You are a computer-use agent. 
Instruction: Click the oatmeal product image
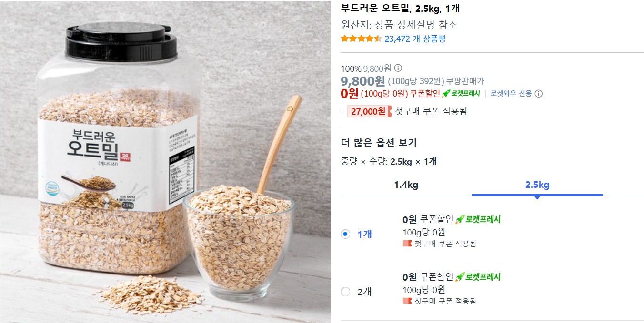coord(165,162)
